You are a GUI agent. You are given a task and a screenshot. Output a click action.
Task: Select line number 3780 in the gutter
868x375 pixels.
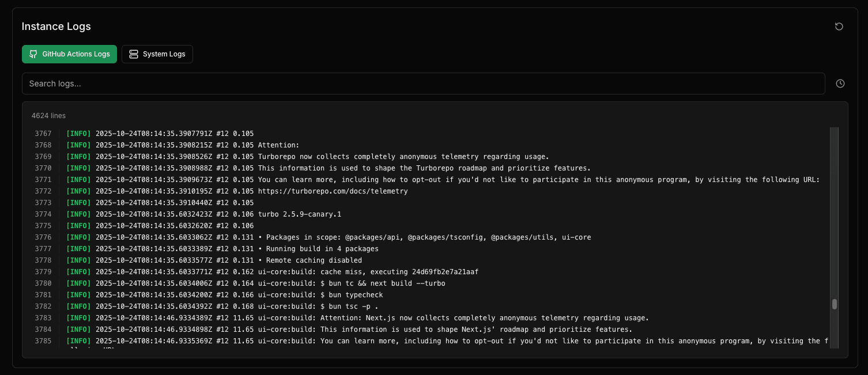click(x=43, y=283)
